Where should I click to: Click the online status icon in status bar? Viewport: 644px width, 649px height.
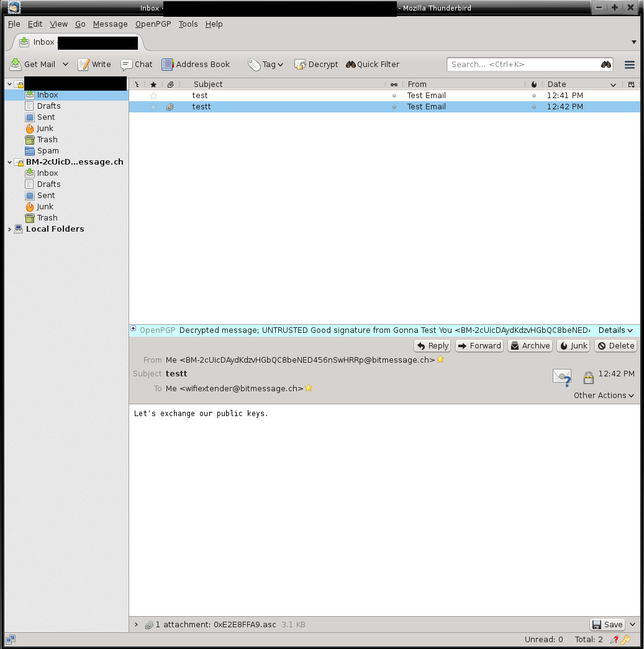(x=11, y=640)
